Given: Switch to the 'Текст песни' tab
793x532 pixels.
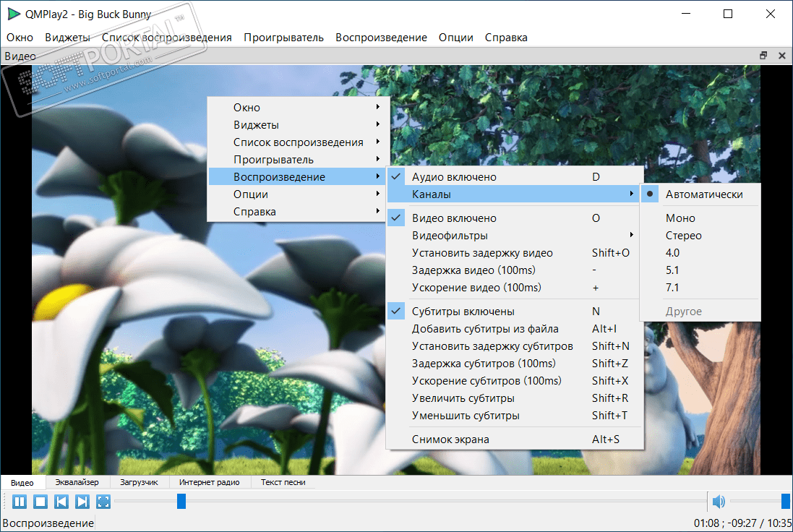Looking at the screenshot, I should 283,482.
